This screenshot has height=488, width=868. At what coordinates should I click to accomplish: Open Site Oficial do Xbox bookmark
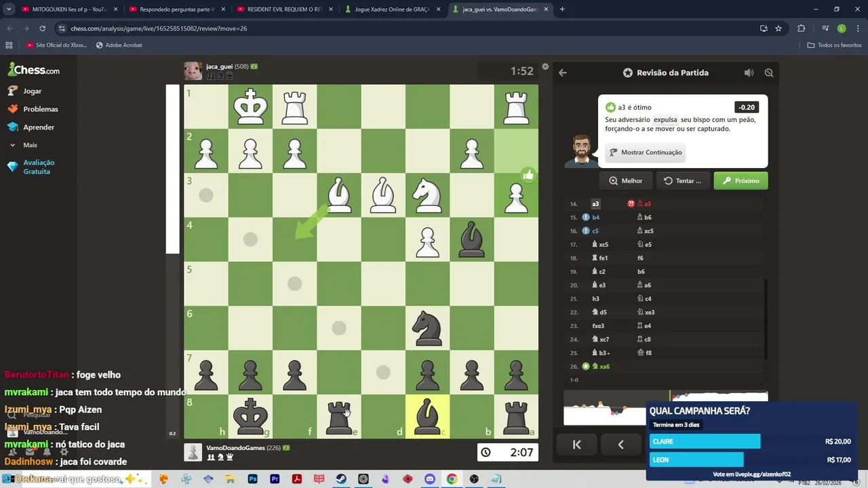pyautogui.click(x=56, y=45)
